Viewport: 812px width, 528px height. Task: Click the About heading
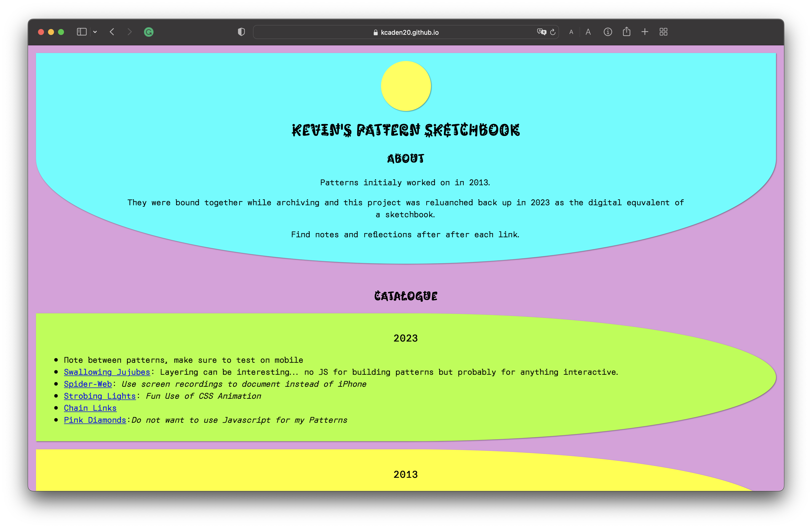click(x=406, y=158)
